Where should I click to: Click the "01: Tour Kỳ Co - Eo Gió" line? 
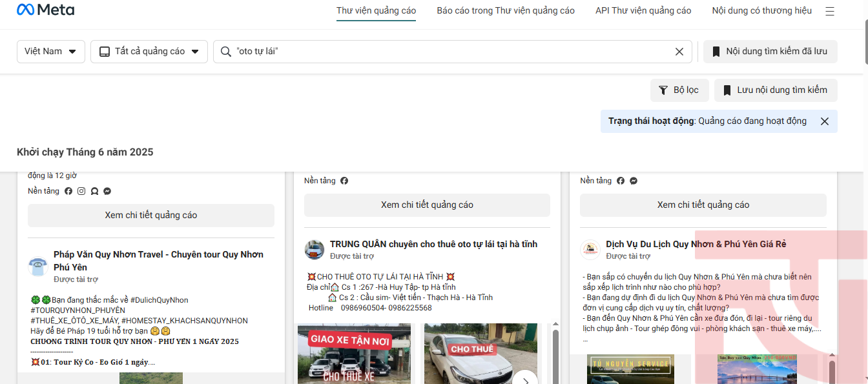(x=92, y=362)
